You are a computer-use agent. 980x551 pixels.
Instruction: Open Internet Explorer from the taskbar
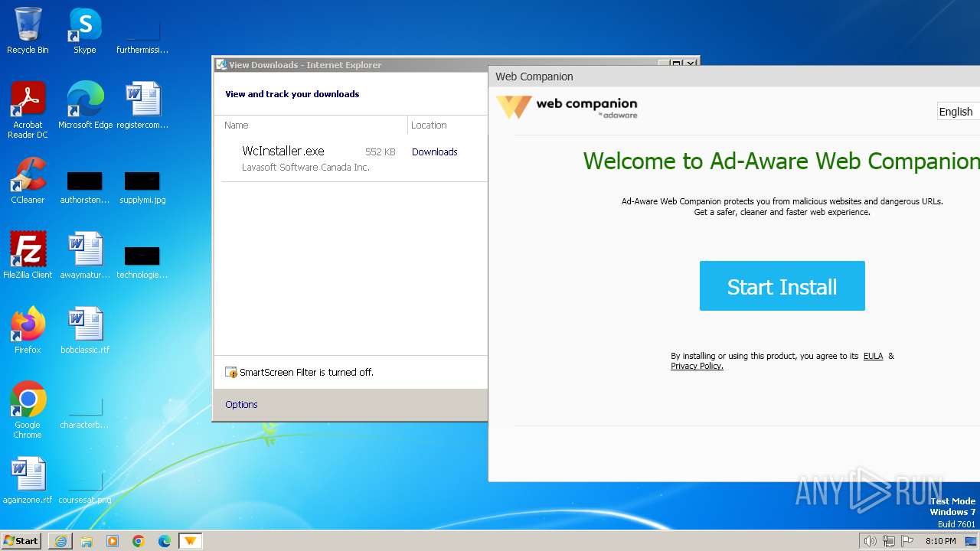coord(60,541)
